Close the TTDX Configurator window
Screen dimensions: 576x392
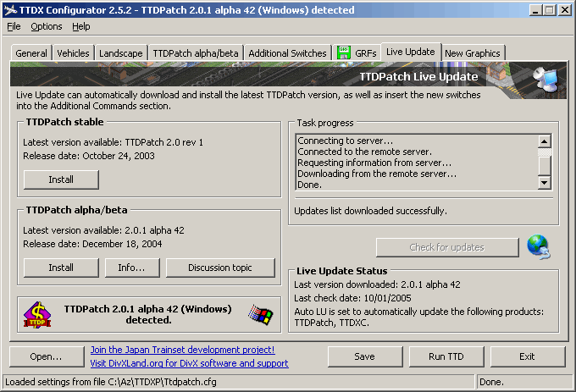tap(565, 10)
